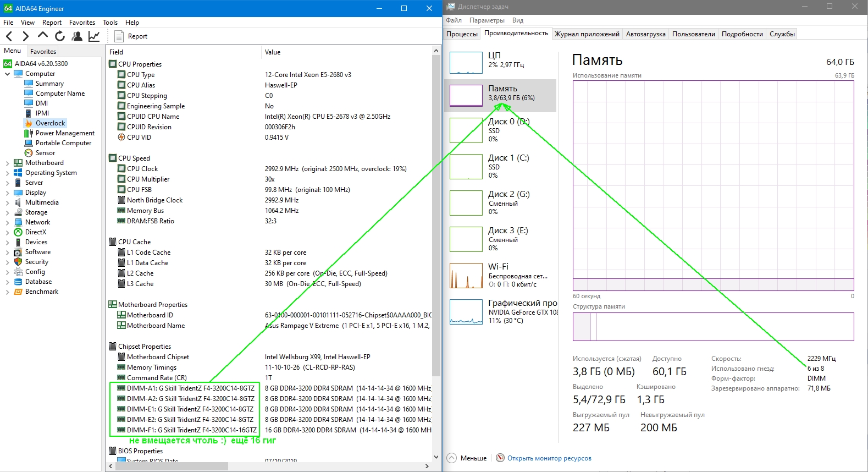
Task: Click the AIDA64 user profile toolbar icon
Action: coord(77,36)
